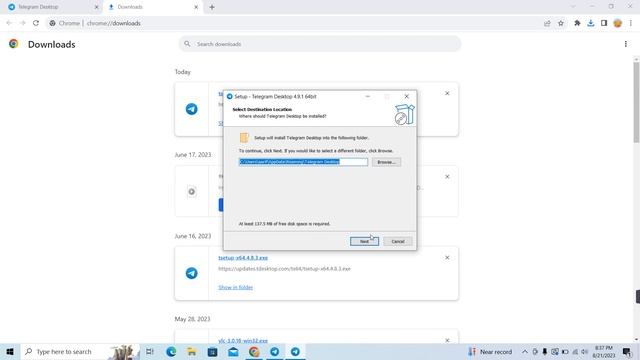Click Telegram icon of June 16 download

[x=191, y=273]
